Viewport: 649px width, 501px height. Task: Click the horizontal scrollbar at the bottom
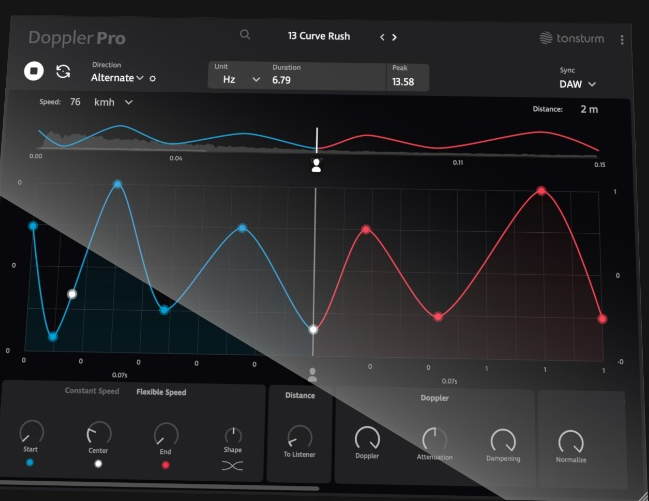coord(159,485)
